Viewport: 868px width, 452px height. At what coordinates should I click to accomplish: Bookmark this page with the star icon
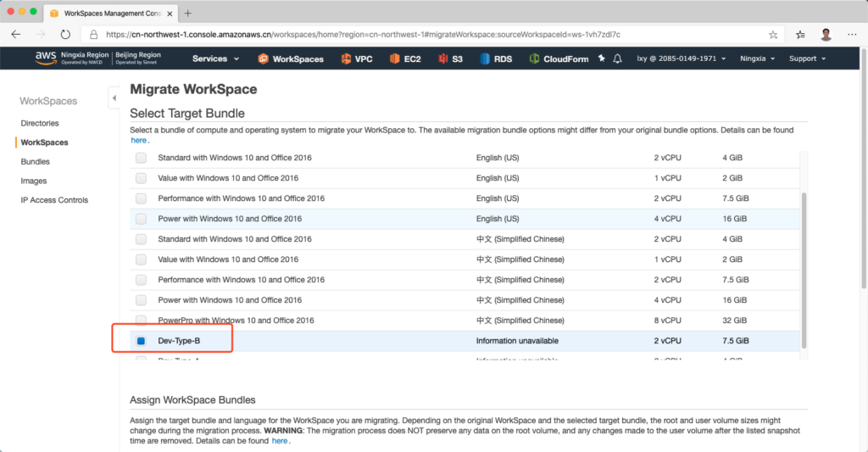[773, 35]
